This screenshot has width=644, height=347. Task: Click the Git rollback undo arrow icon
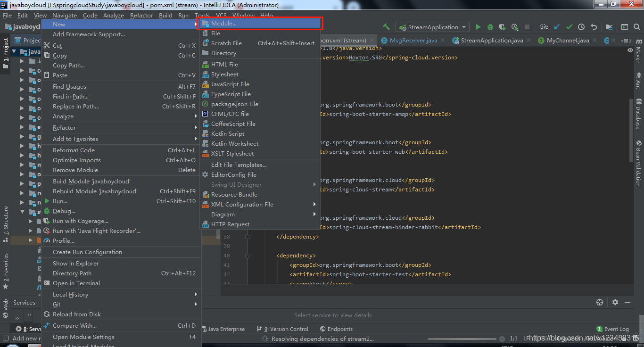tap(594, 27)
